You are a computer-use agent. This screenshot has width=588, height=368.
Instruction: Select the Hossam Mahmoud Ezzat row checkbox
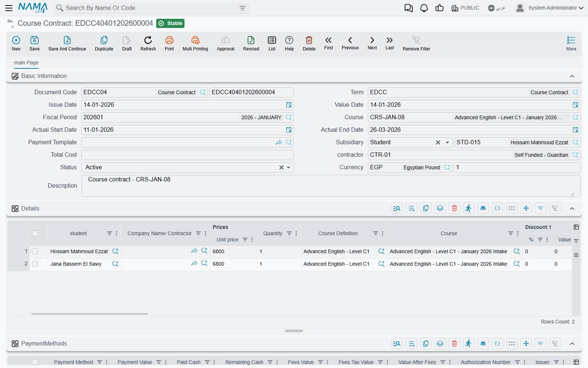35,251
